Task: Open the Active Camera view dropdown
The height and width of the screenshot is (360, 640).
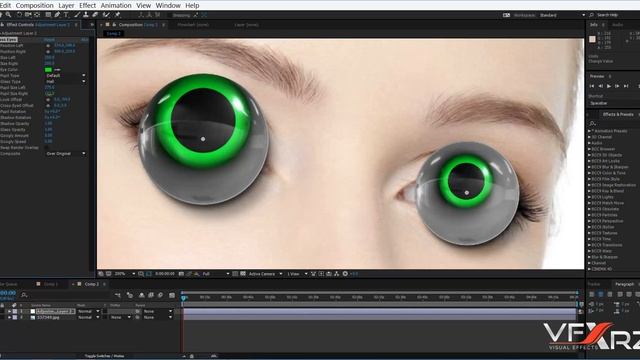Action: click(x=265, y=274)
